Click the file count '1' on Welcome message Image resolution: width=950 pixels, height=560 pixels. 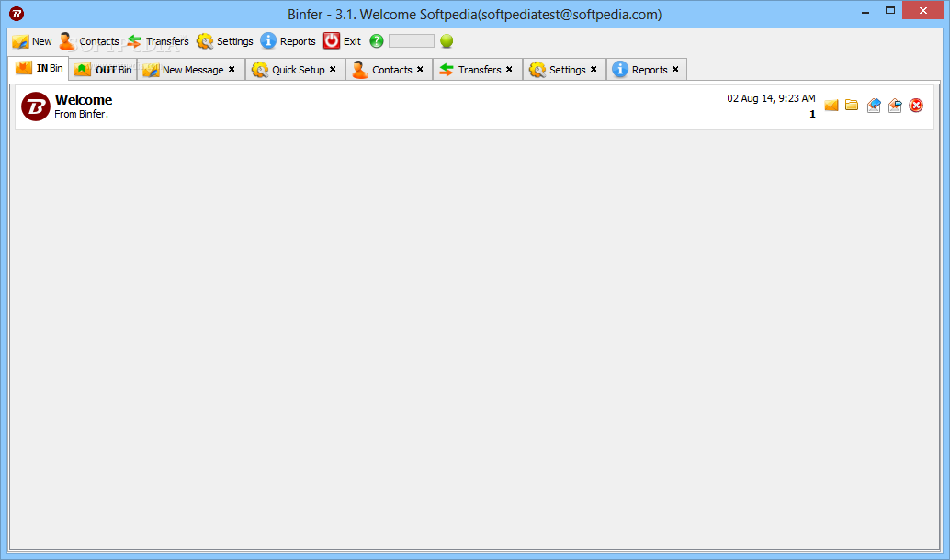coord(812,114)
